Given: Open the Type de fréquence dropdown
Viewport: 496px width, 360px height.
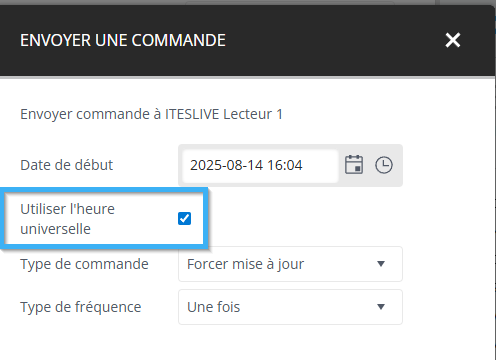Looking at the screenshot, I should [290, 307].
